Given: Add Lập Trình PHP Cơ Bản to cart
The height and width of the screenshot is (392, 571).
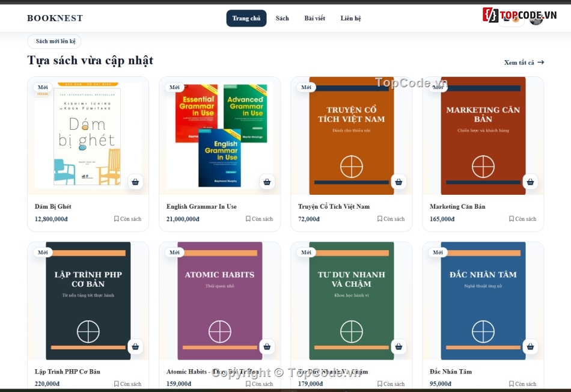Looking at the screenshot, I should pos(135,346).
